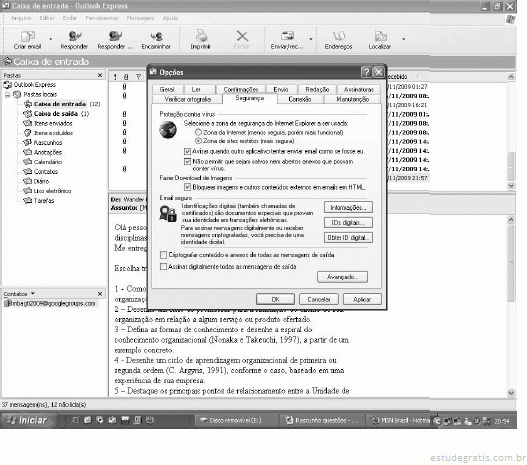Viewport: 527px width, 465px height.
Task: Click the Avançado button
Action: coord(342,277)
